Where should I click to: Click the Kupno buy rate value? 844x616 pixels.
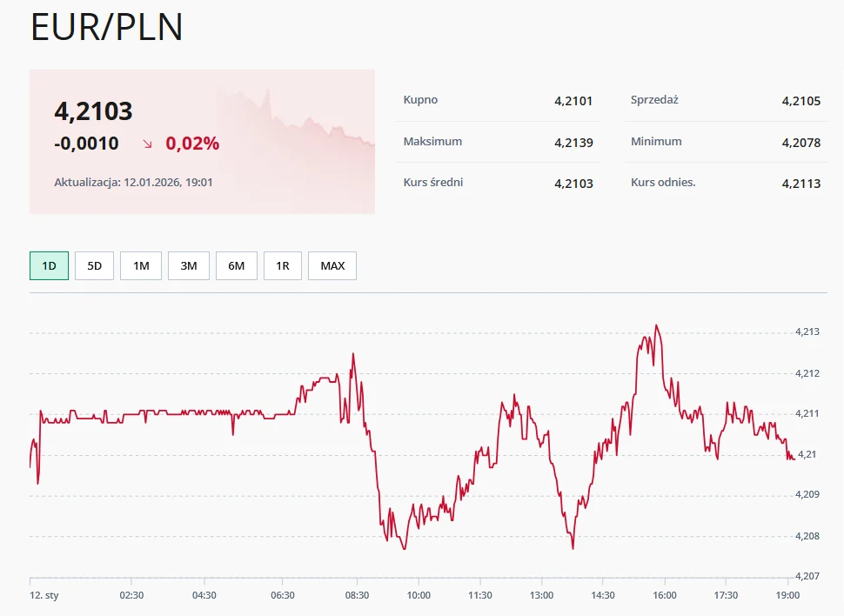tap(573, 101)
